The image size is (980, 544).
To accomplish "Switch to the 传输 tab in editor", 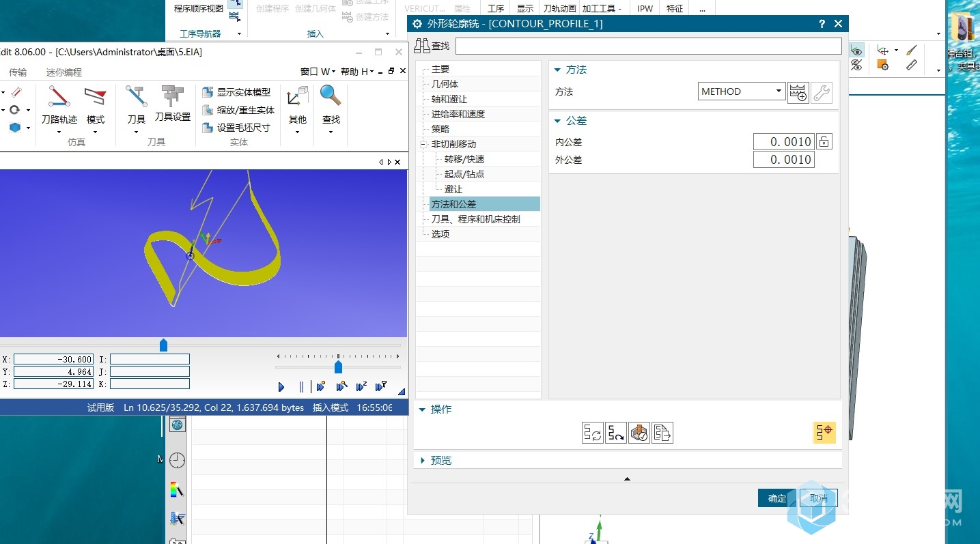I will click(x=18, y=72).
